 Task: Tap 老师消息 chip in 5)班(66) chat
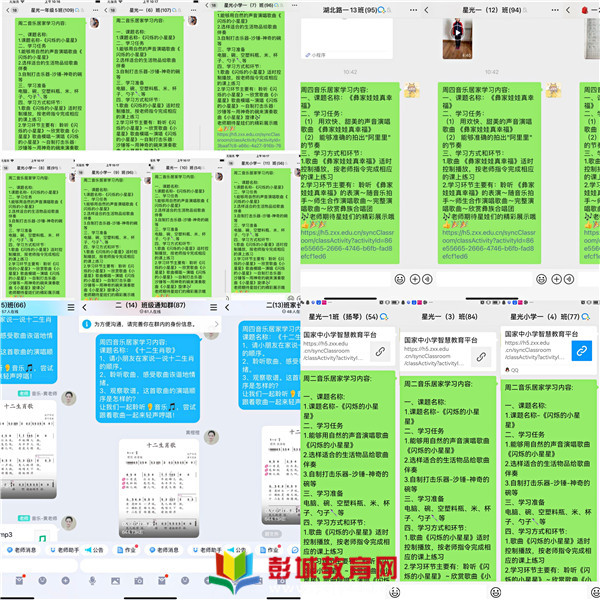tap(21, 549)
